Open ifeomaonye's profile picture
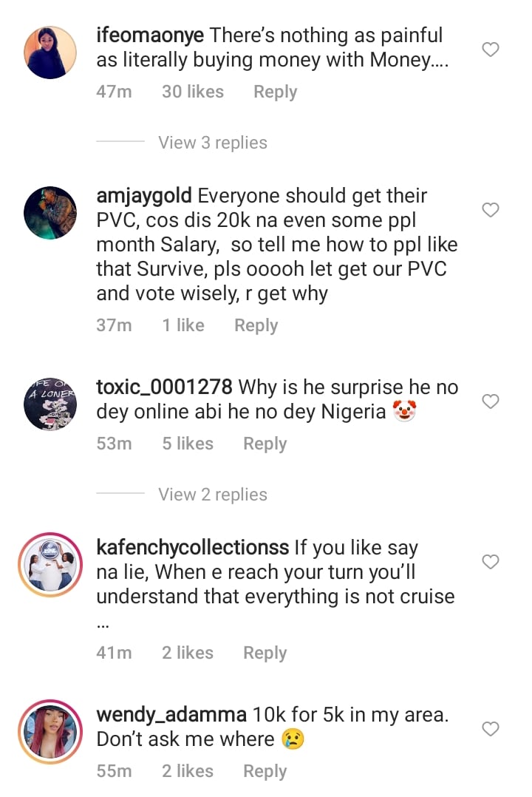 click(x=50, y=52)
